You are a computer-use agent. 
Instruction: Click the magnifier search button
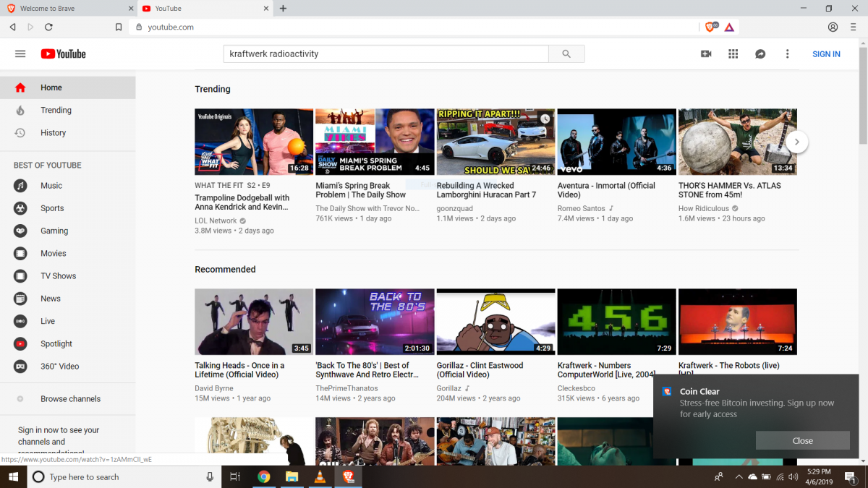click(566, 54)
